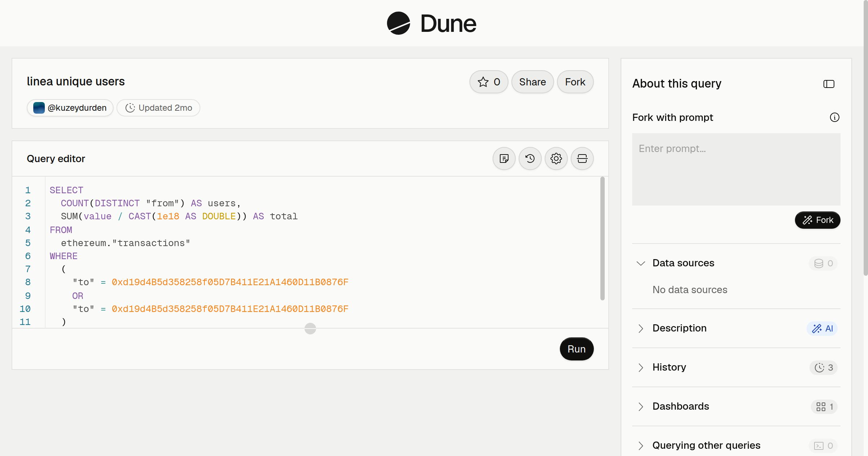Toggle the editor layout collapse icon
868x456 pixels.
pyautogui.click(x=582, y=159)
